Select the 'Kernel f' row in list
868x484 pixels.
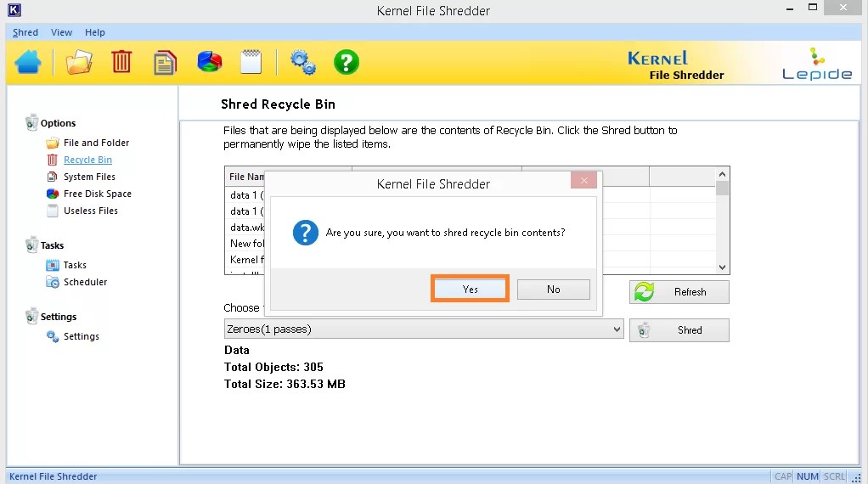(x=247, y=260)
